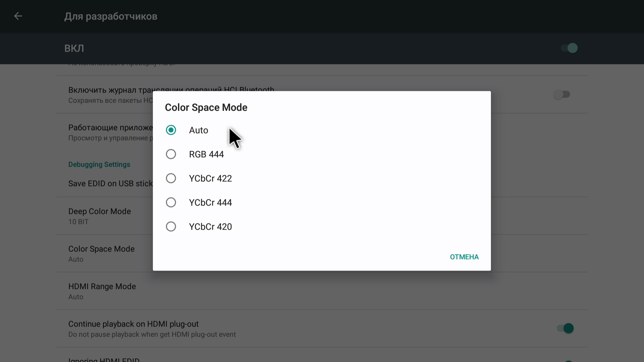Image resolution: width=644 pixels, height=362 pixels.
Task: Open Color Space Mode list item
Action: [101, 253]
